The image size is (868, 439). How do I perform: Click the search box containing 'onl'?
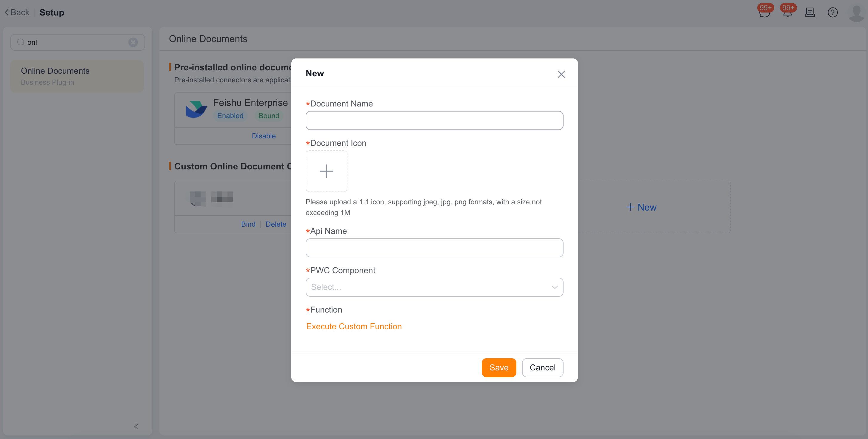coord(78,42)
